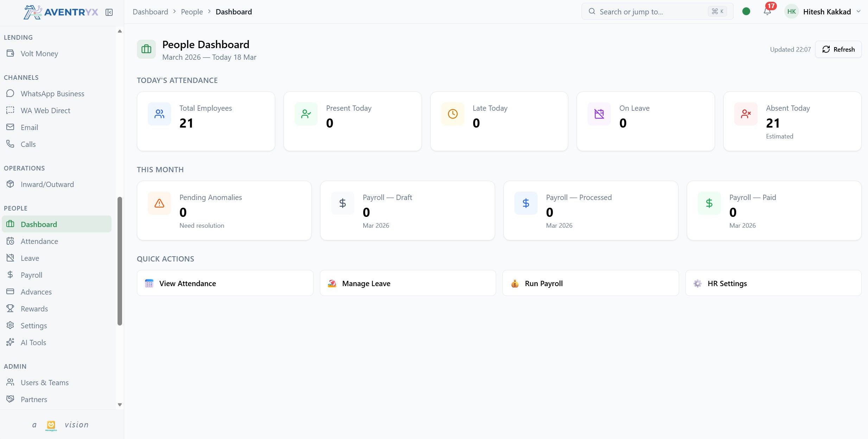Navigate to the Attendance menu item
Screen dimensions: 868x439
tap(39, 241)
